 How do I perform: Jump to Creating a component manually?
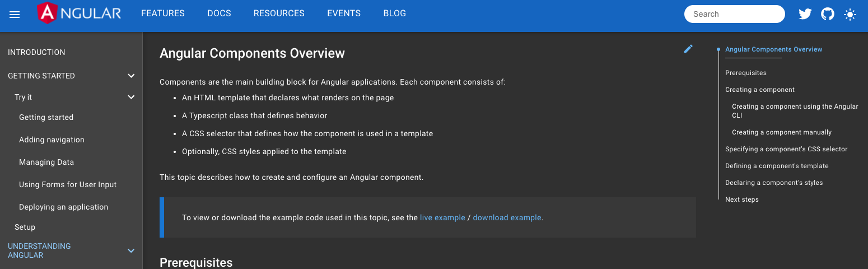tap(782, 132)
